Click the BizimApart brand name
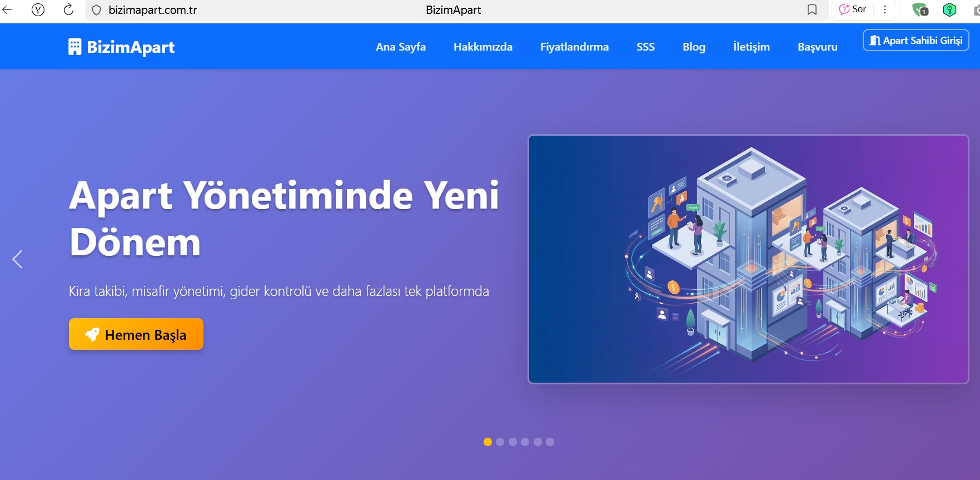This screenshot has height=480, width=980. click(x=131, y=47)
